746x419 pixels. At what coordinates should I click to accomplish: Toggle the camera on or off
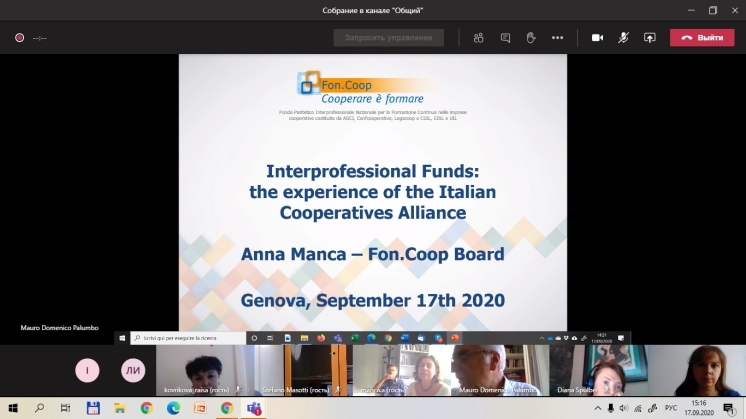(x=598, y=38)
